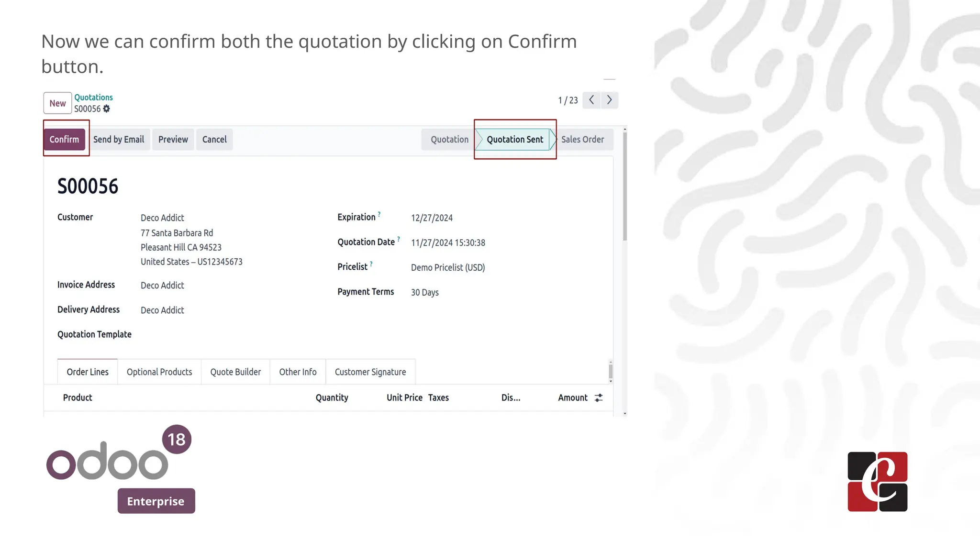The height and width of the screenshot is (551, 980).
Task: Click the Confirm button
Action: [64, 139]
